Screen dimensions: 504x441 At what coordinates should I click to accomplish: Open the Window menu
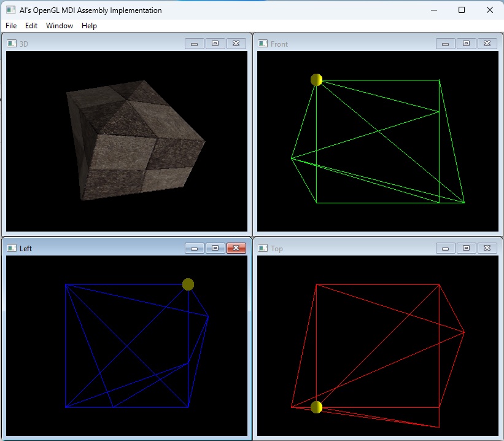[x=60, y=26]
